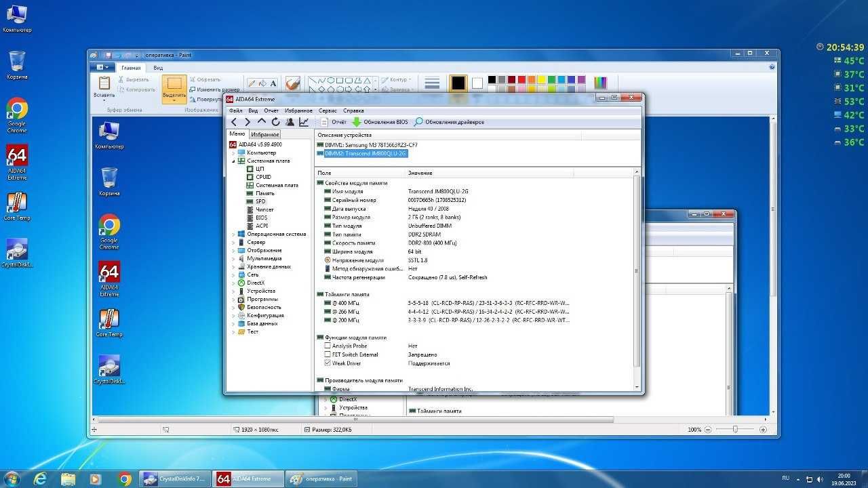This screenshot has width=868, height=488.
Task: Expand Хранение данных tree node
Action: [233, 266]
